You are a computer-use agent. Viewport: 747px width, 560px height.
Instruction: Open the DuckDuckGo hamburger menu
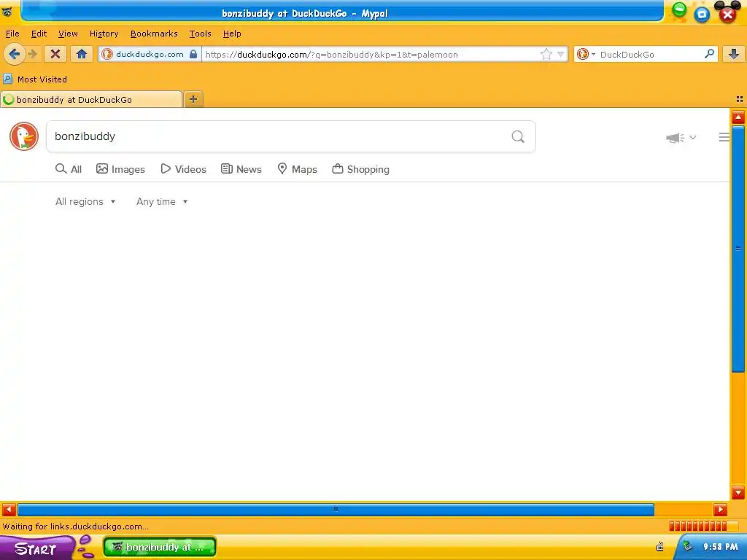[724, 137]
